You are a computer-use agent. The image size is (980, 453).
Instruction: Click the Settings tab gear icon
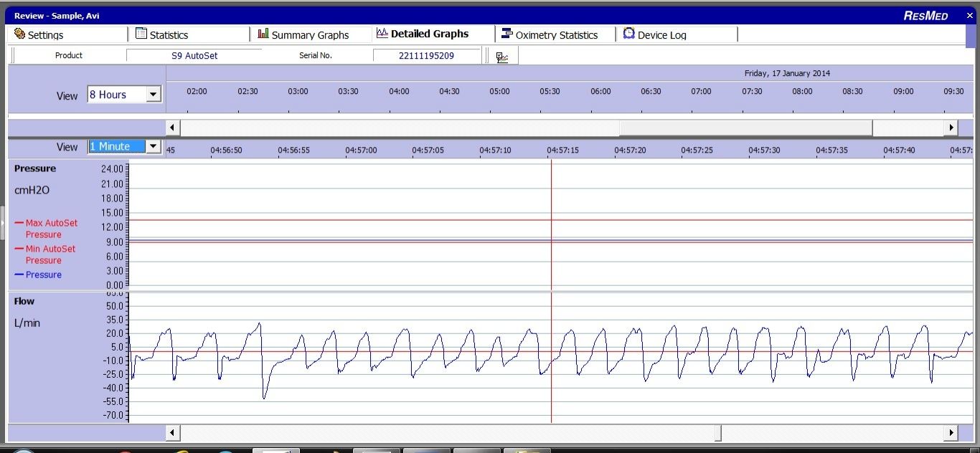(x=19, y=34)
